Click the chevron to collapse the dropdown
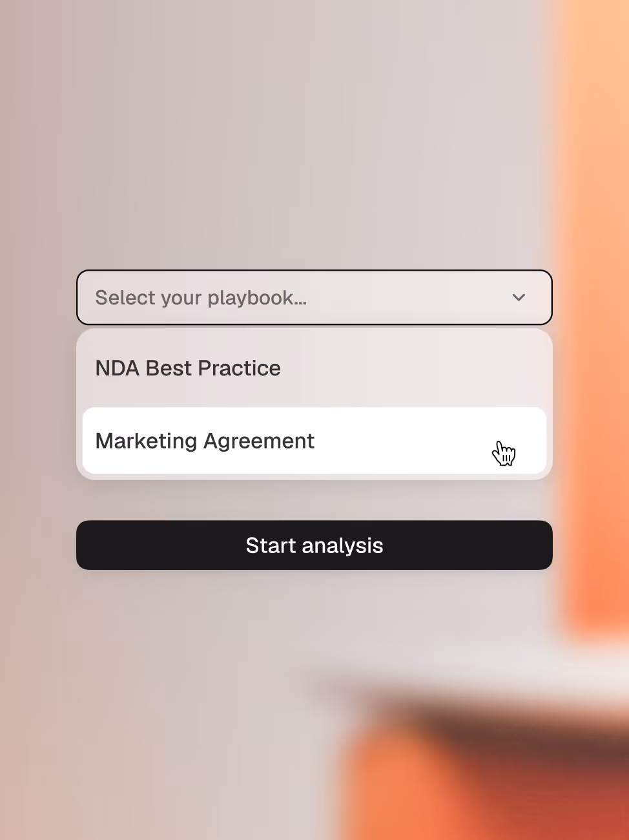The height and width of the screenshot is (840, 629). click(519, 298)
